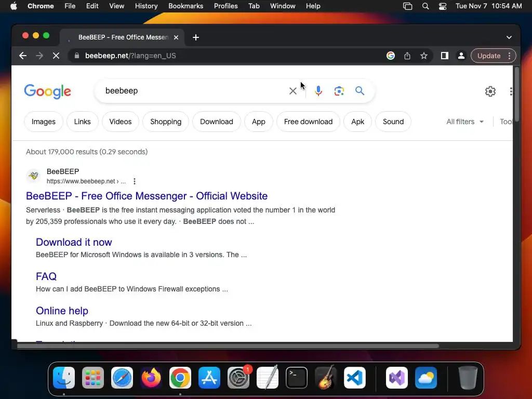The height and width of the screenshot is (399, 532).
Task: Clear the search box with X
Action: [293, 91]
